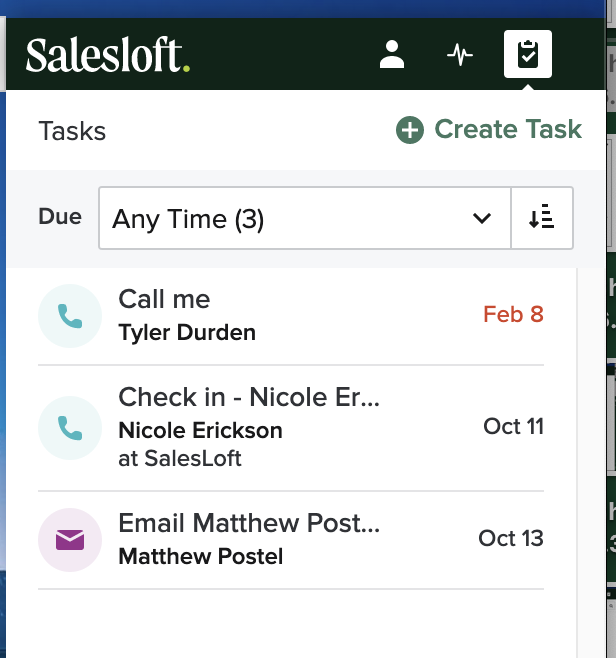Click phone icon for Nicole Erickson task
This screenshot has width=616, height=658.
coord(70,428)
